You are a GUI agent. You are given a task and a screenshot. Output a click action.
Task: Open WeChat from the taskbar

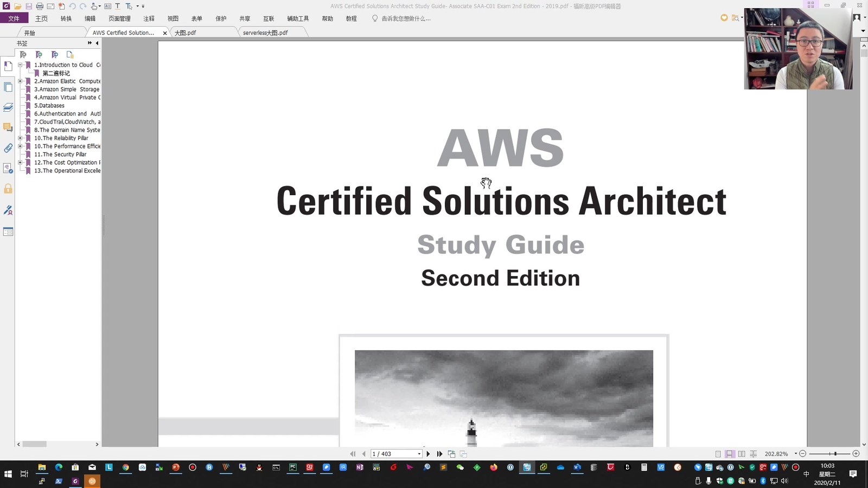click(460, 467)
